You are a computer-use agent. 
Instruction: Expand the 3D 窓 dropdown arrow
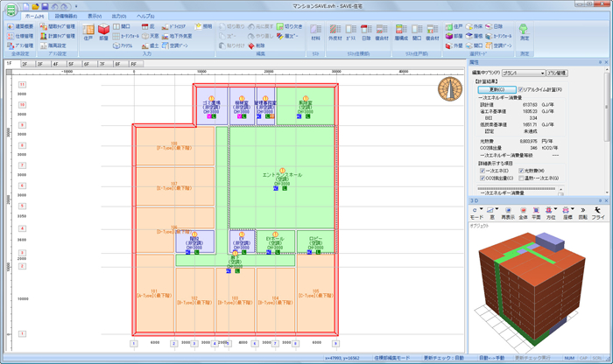coord(497,209)
